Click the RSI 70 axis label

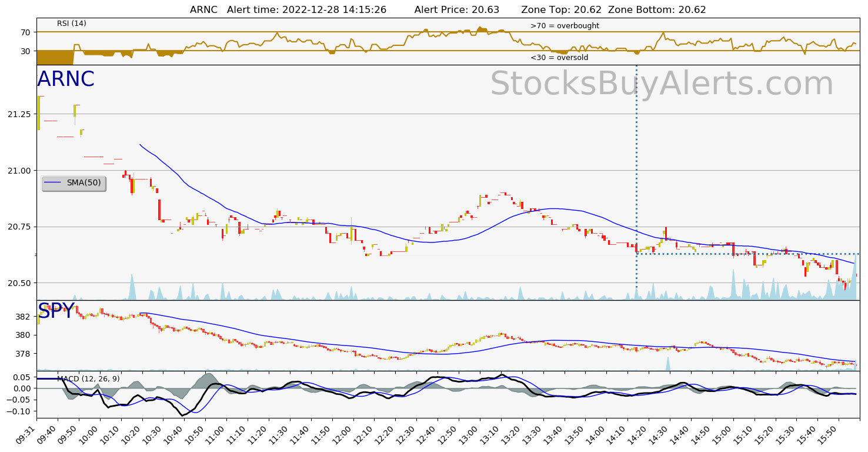(26, 32)
